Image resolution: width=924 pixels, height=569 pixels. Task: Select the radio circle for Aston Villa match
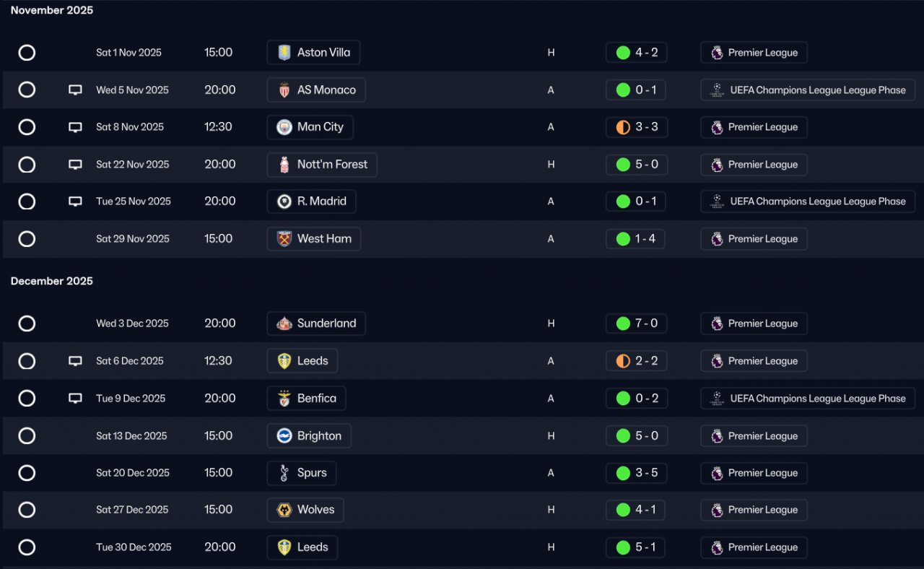click(x=27, y=53)
